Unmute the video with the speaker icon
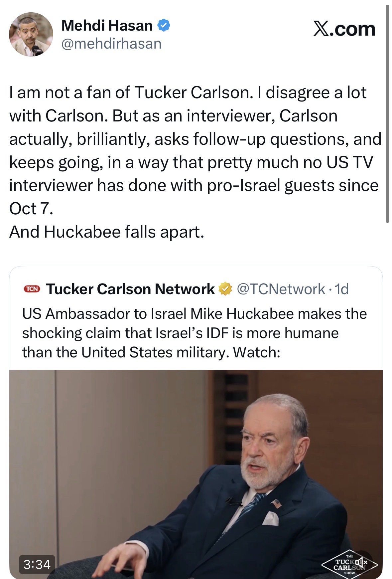This screenshot has height=579, width=392. tap(362, 561)
